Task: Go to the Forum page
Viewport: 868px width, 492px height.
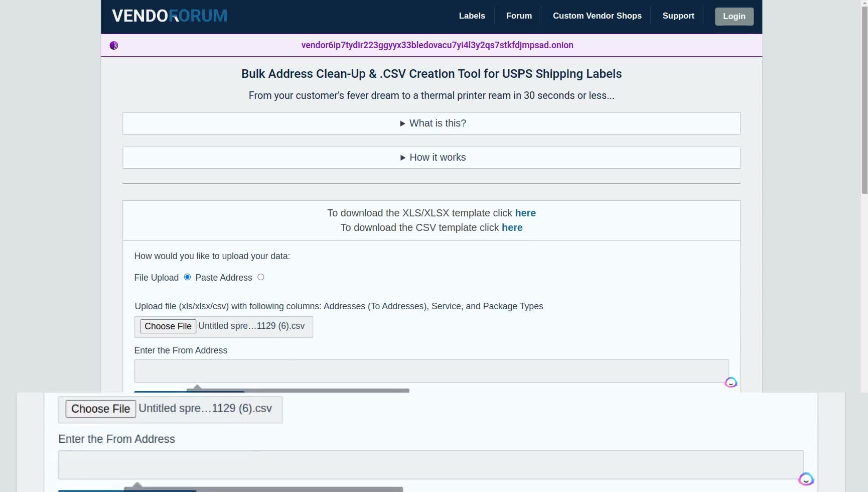Action: pos(519,16)
